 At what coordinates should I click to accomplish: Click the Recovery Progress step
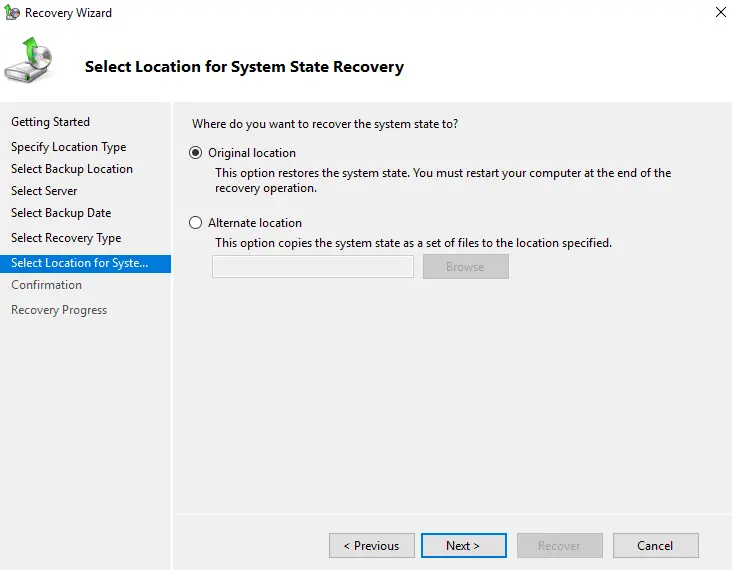point(59,310)
